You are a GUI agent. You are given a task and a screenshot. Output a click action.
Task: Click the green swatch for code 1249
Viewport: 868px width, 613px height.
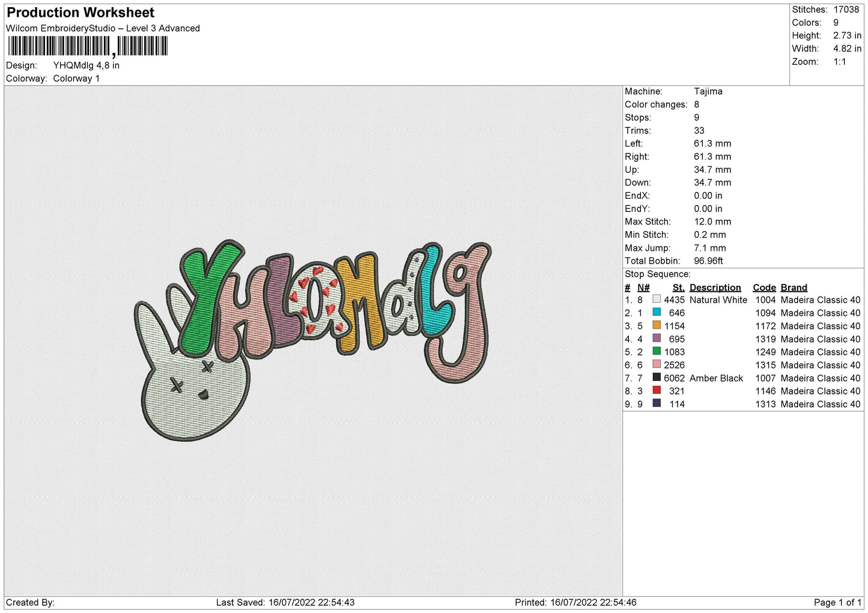tap(657, 351)
